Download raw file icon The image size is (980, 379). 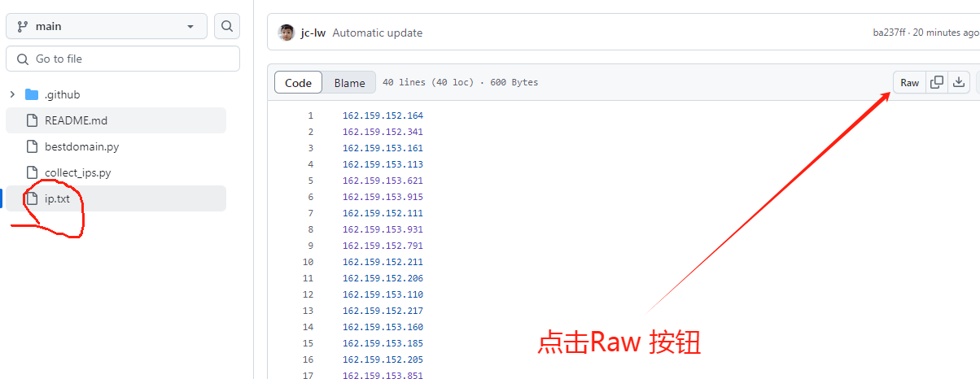point(959,82)
